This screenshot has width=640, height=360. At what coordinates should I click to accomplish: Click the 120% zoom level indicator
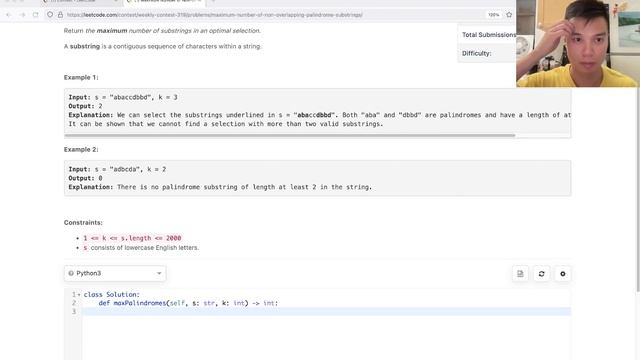point(493,15)
